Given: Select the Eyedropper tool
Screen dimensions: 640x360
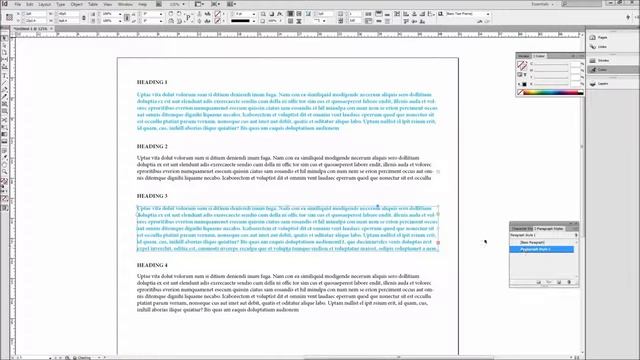Looking at the screenshot, I should coord(4,157).
